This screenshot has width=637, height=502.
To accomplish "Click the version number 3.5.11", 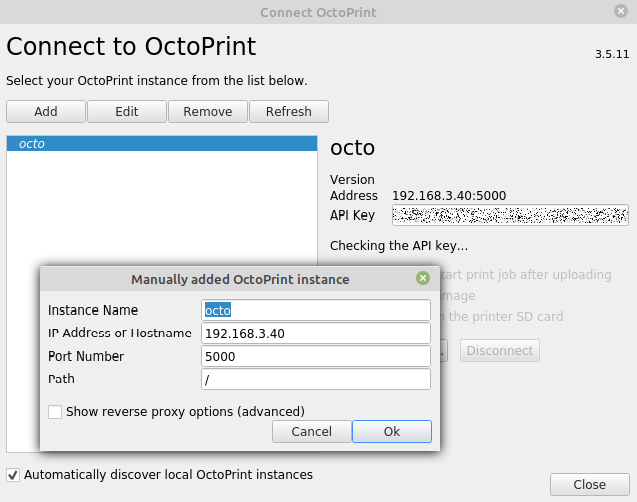I will (x=612, y=54).
